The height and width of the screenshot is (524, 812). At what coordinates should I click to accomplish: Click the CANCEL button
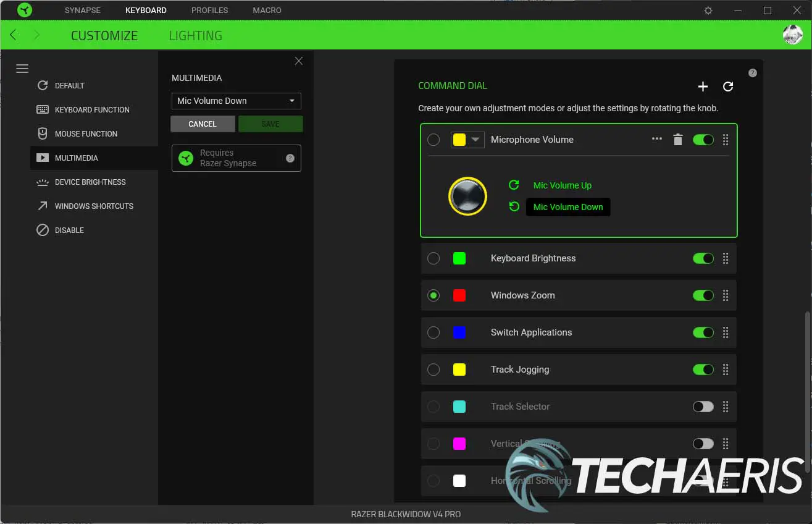coord(203,124)
